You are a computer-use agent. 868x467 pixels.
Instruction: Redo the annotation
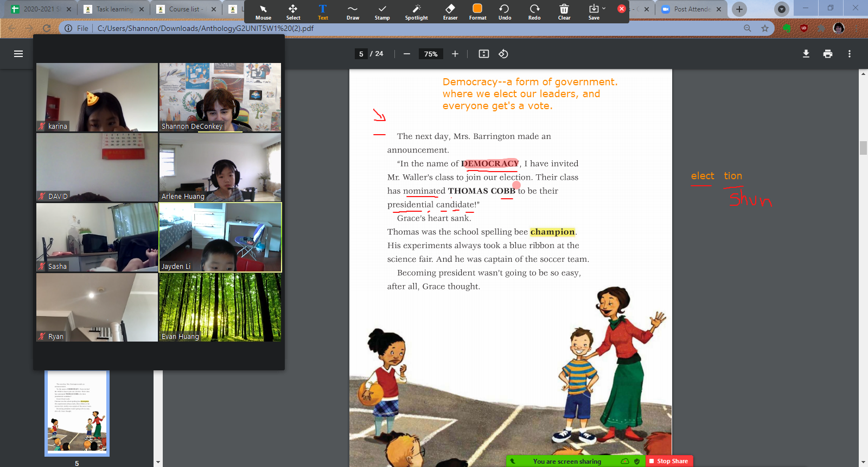[534, 12]
